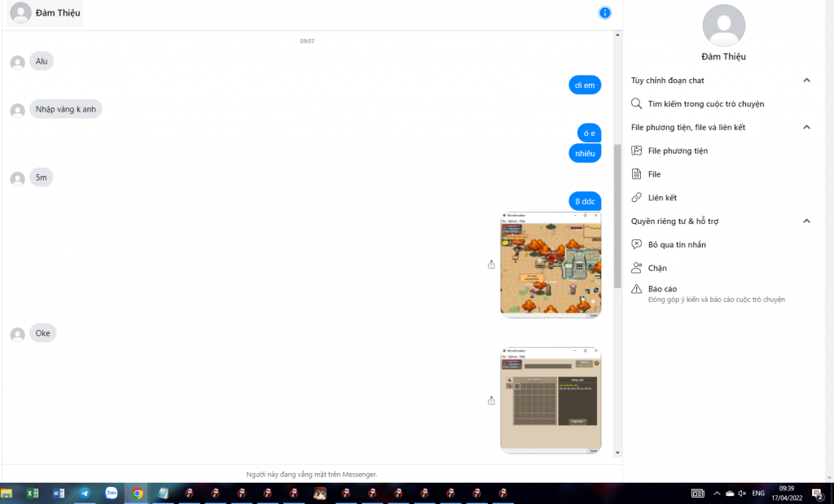Click Chặn to block this user
Image resolution: width=834 pixels, height=504 pixels.
click(x=657, y=268)
